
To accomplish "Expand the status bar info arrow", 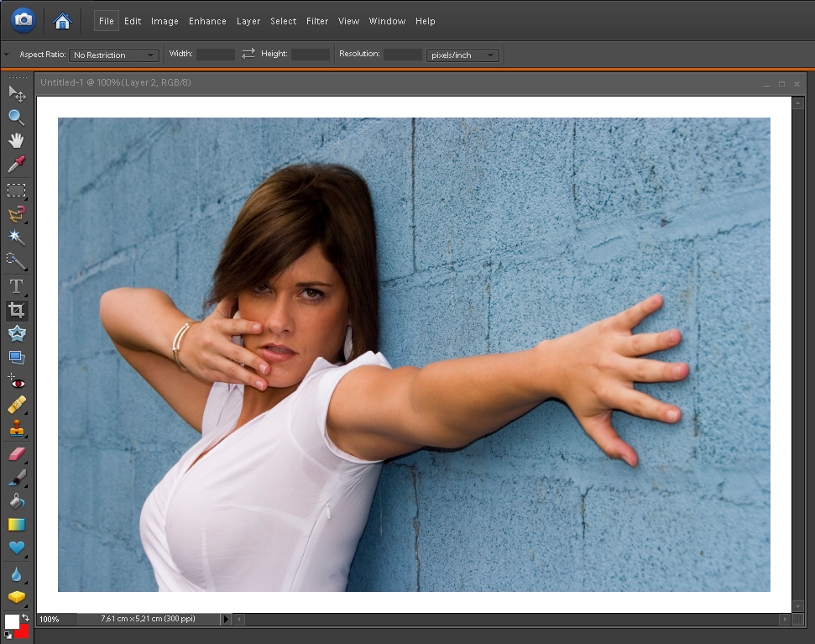I will 225,619.
